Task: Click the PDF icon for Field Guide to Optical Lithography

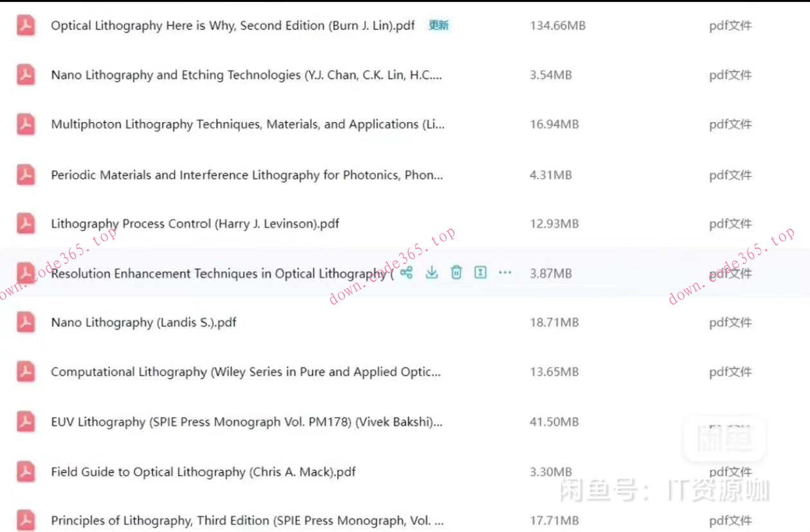Action: coord(26,472)
